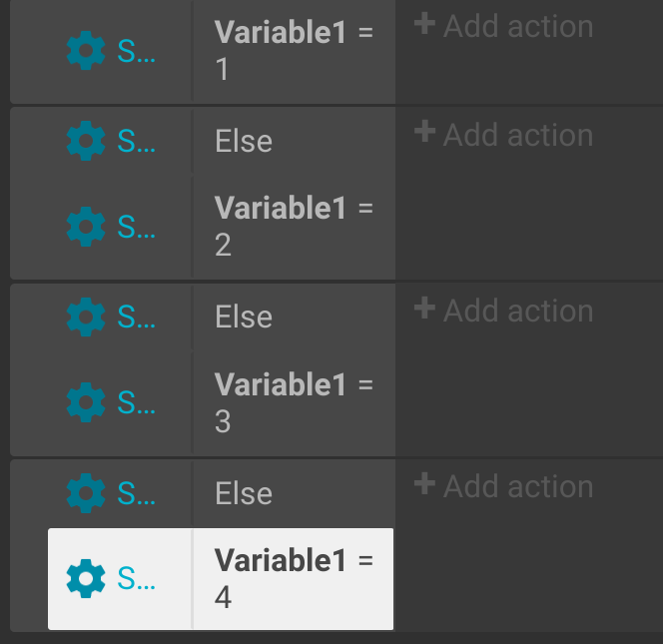Viewport: 663px width, 644px height.
Task: Click the gear icon in the highlighted Variable1 = 4 row
Action: pyautogui.click(x=86, y=578)
